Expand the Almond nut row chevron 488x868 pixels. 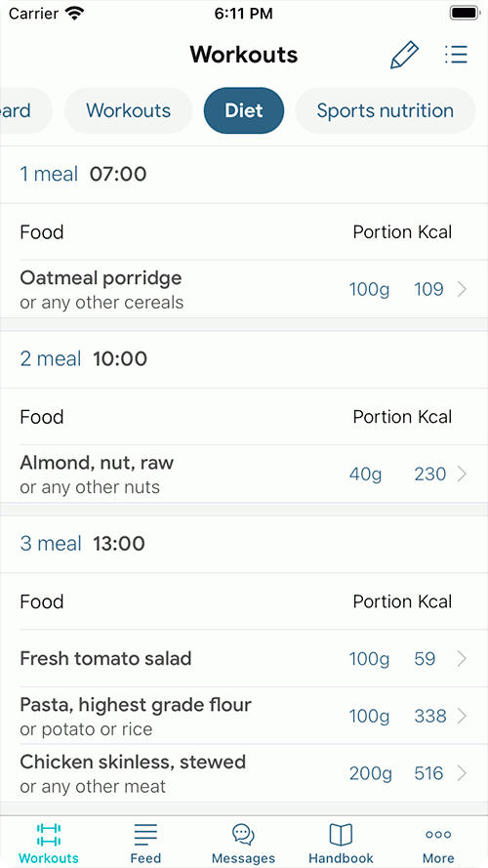point(463,474)
